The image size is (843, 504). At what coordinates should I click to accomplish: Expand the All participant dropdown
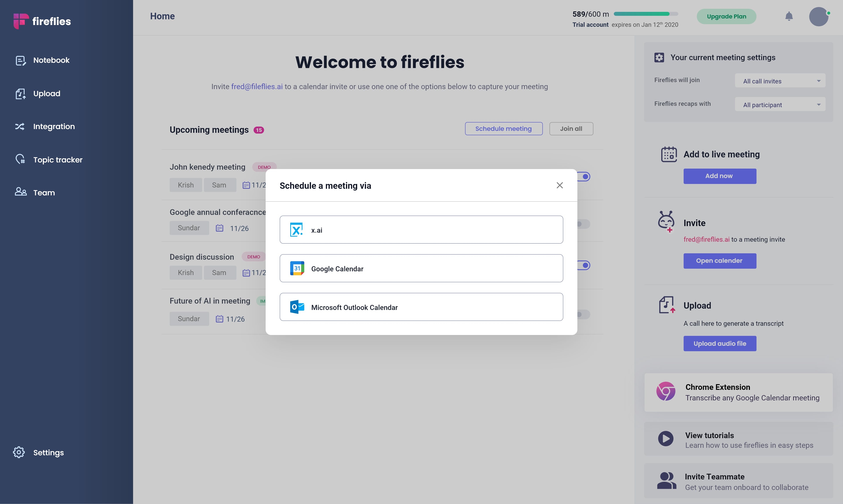click(x=780, y=105)
